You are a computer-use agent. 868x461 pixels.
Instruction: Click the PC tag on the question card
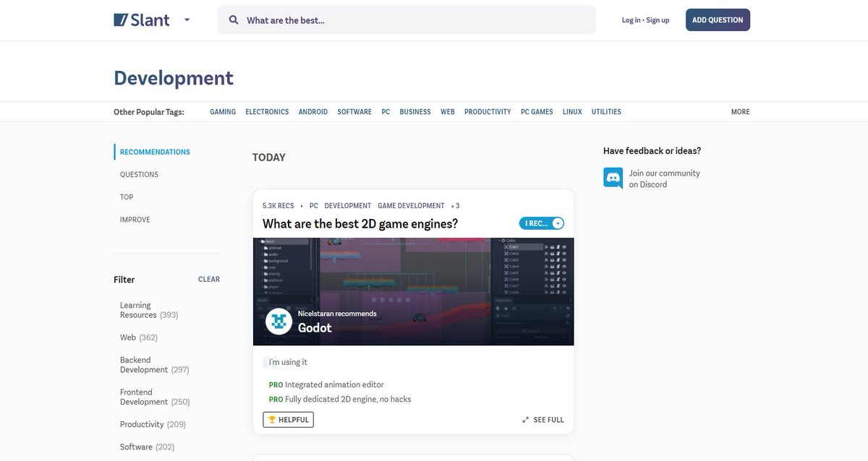(314, 206)
